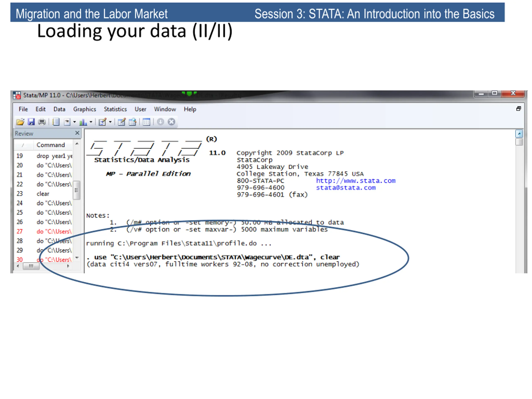The width and height of the screenshot is (532, 399).
Task: Click Results window scroll-up arrow
Action: point(519,134)
